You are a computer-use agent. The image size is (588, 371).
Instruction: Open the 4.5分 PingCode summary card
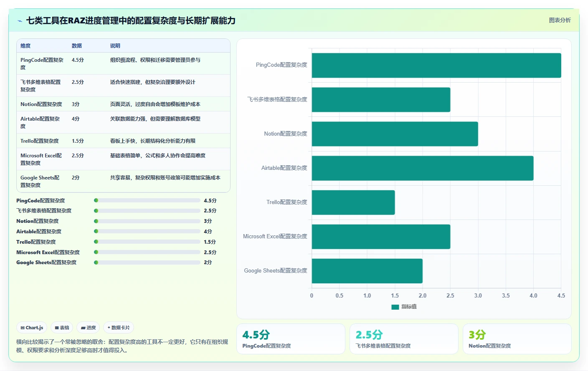291,339
